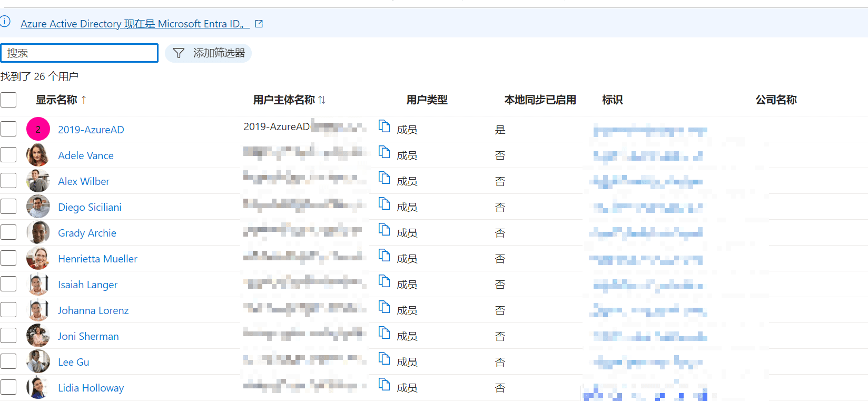Click the filter funnel icon
The width and height of the screenshot is (868, 401).
pos(179,53)
